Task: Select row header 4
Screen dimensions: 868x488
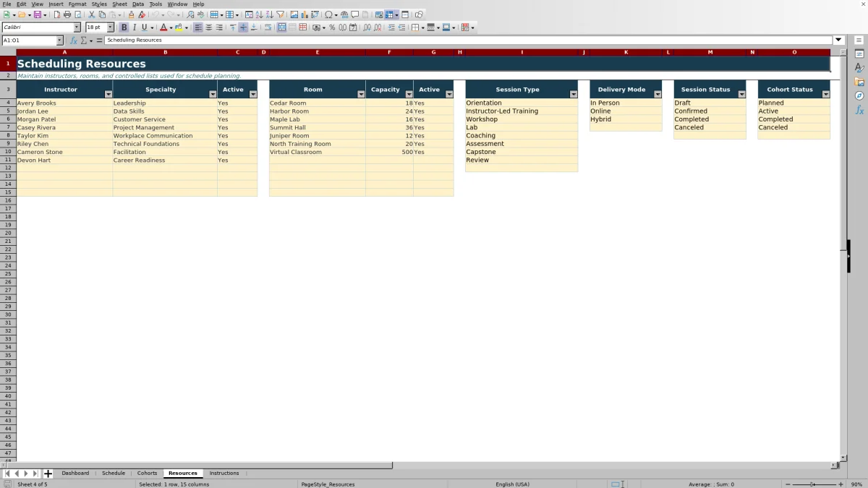Action: (x=8, y=103)
